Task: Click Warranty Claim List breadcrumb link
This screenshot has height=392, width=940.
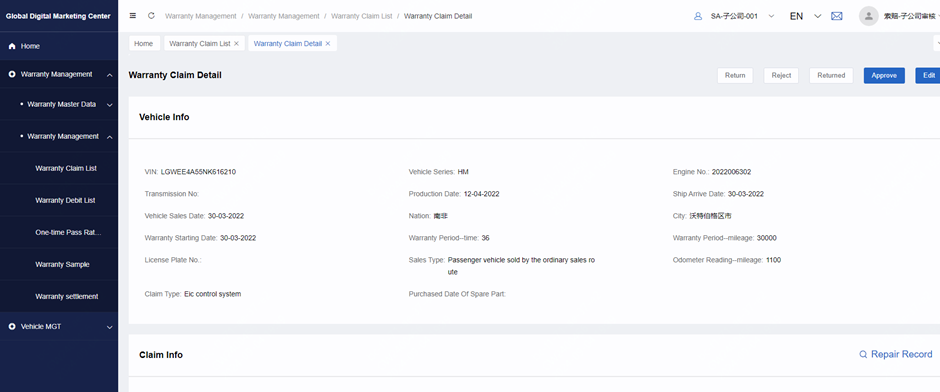Action: tap(361, 16)
